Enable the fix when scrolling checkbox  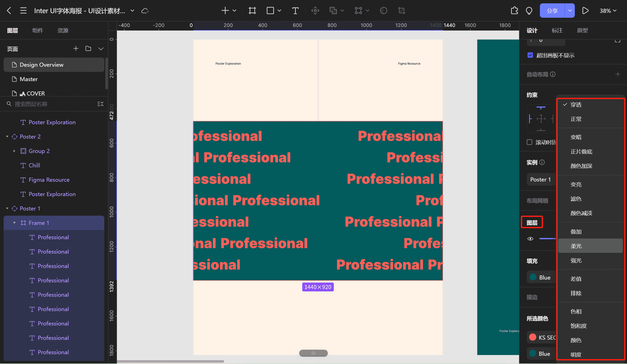[x=529, y=142]
